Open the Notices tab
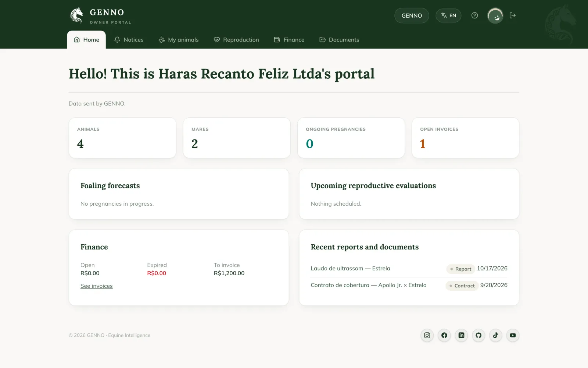 tap(129, 40)
